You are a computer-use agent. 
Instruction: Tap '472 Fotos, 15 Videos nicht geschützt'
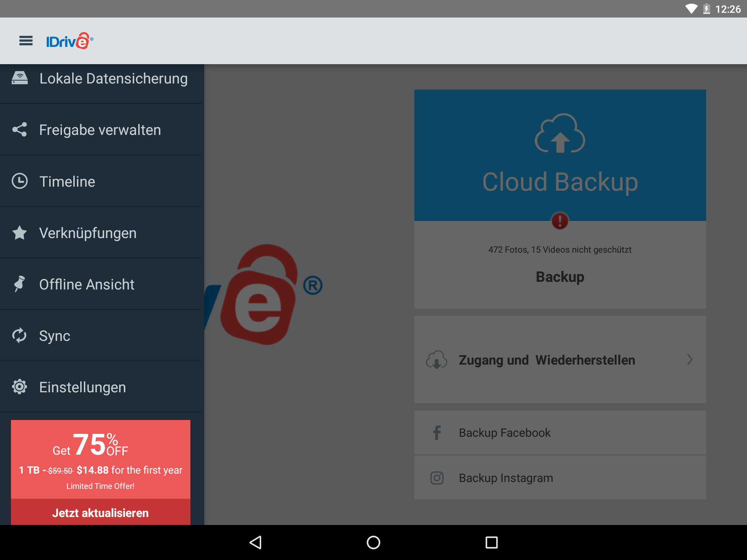(560, 250)
